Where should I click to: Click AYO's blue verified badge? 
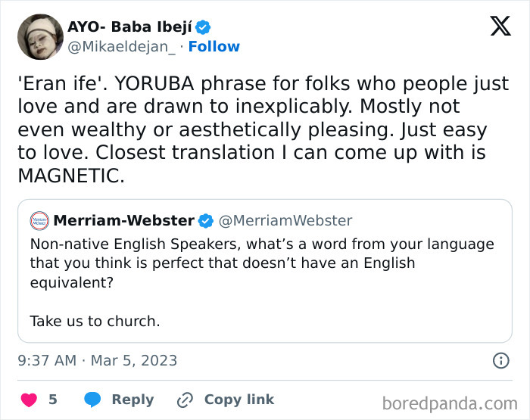(203, 28)
